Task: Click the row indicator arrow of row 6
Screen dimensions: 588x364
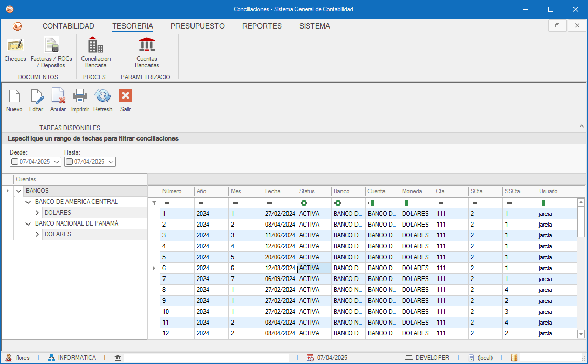Action: click(154, 268)
